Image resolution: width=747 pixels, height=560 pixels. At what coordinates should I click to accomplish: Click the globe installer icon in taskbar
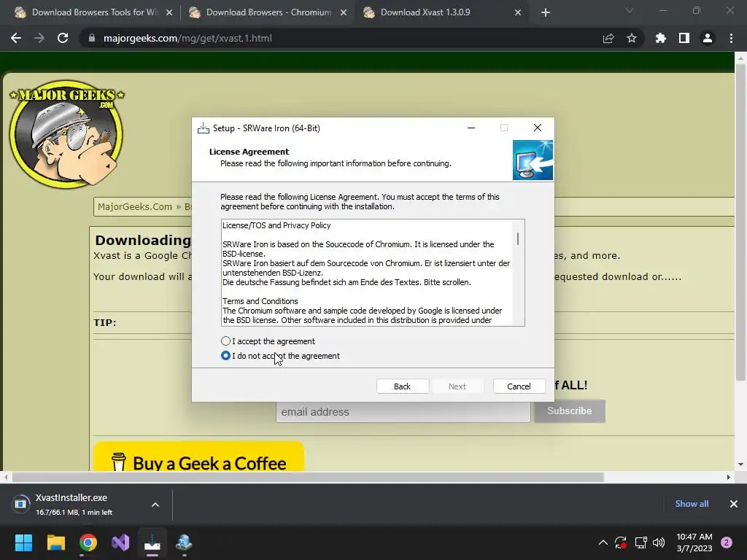coord(184,542)
